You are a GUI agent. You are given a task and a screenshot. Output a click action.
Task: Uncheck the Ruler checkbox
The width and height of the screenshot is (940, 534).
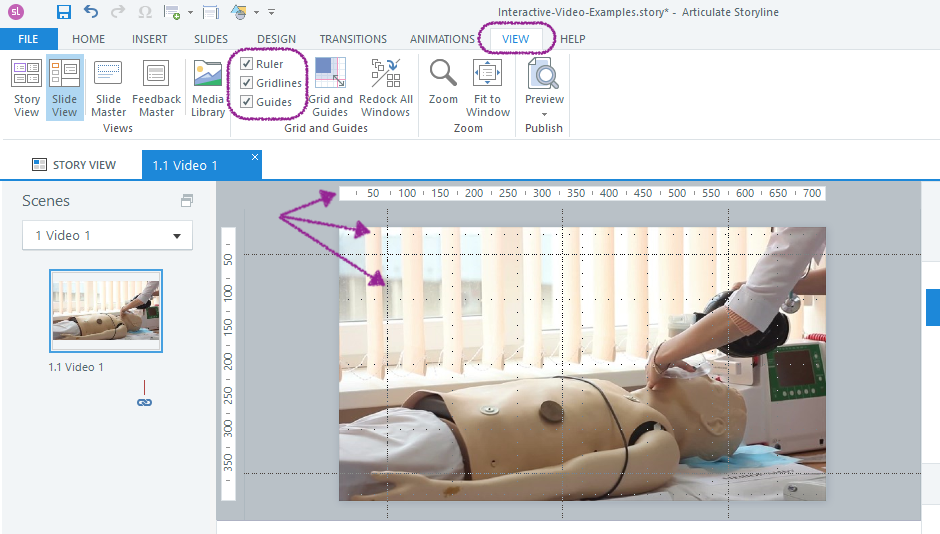tap(247, 64)
